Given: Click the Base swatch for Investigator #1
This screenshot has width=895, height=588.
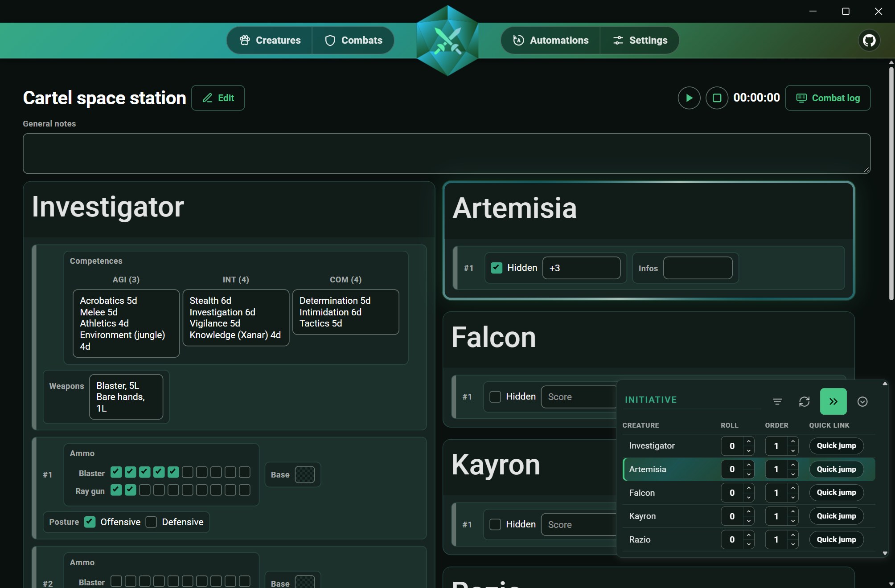Looking at the screenshot, I should [305, 475].
